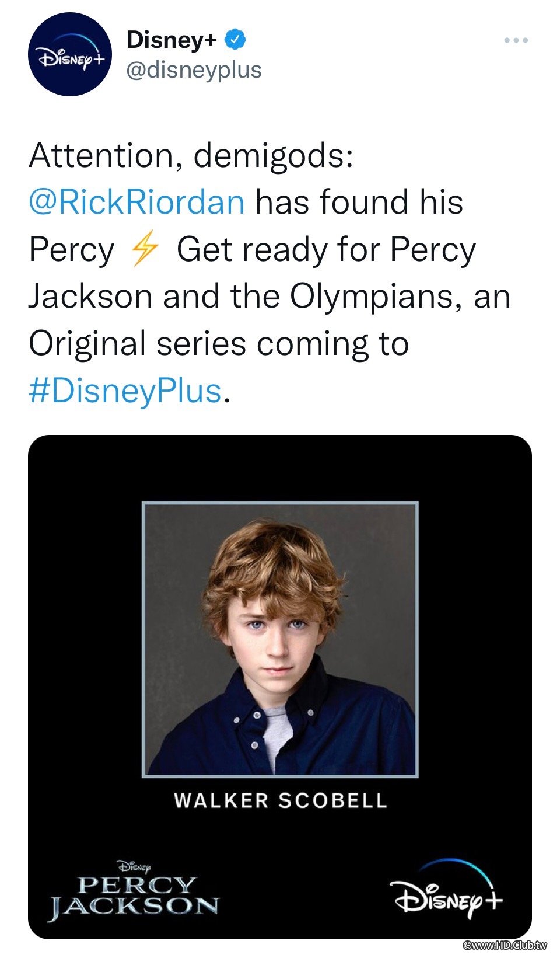560x965 pixels.
Task: Click black card area above the headshot
Action: click(280, 467)
